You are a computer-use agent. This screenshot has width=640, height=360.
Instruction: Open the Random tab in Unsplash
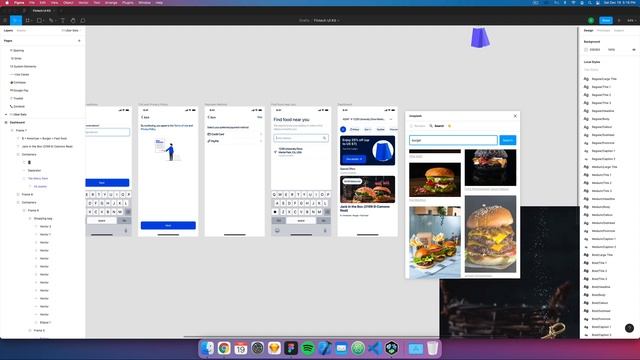418,126
